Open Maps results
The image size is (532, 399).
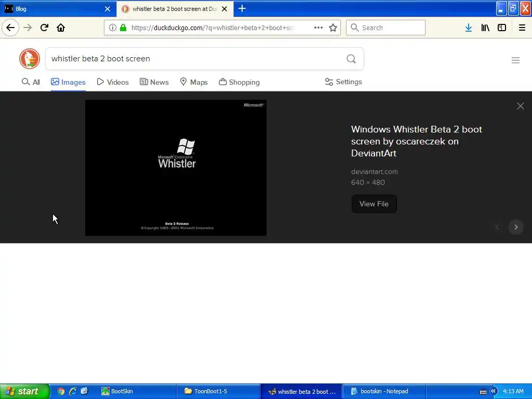coord(194,82)
